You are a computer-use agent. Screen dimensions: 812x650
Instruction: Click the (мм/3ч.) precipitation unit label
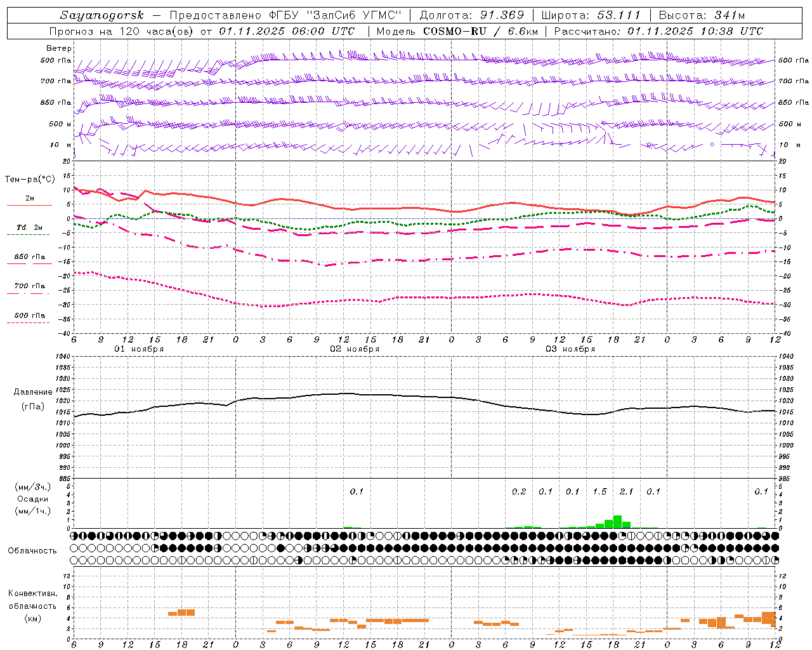pyautogui.click(x=32, y=487)
